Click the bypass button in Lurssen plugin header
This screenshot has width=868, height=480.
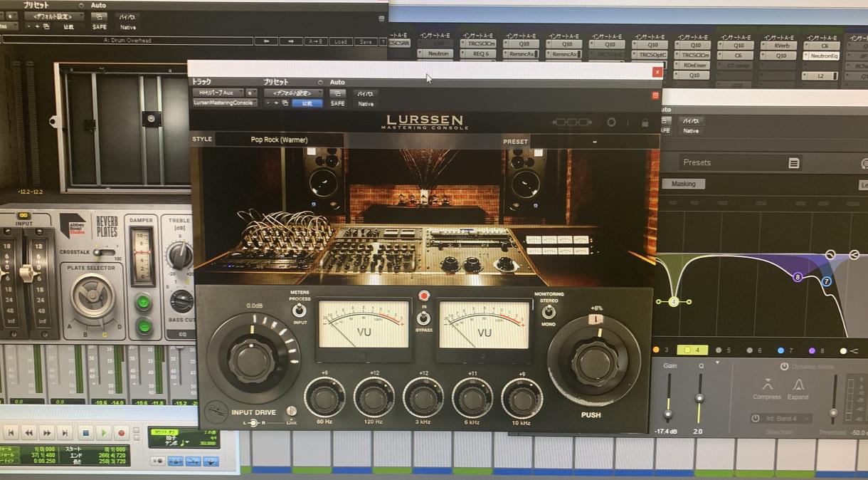(366, 93)
